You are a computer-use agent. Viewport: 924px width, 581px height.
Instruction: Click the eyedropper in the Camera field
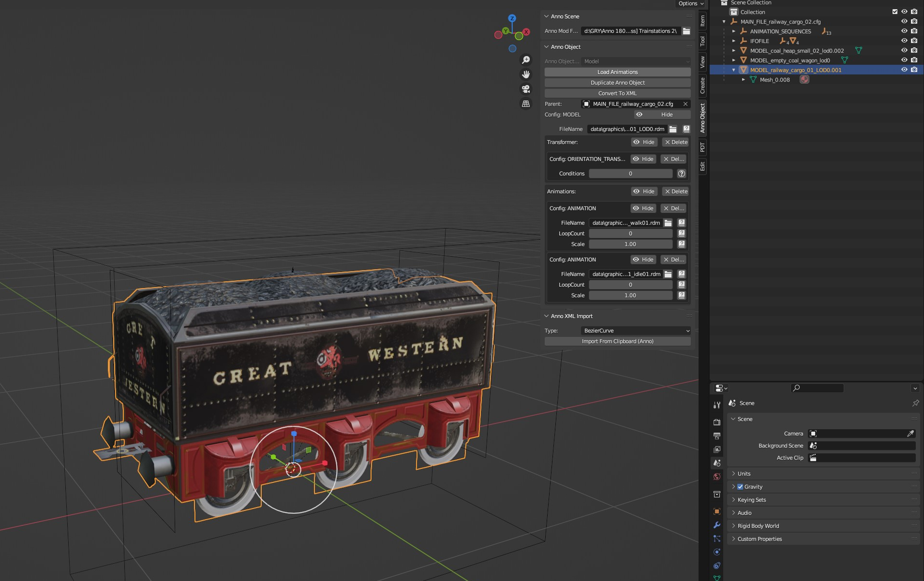910,434
